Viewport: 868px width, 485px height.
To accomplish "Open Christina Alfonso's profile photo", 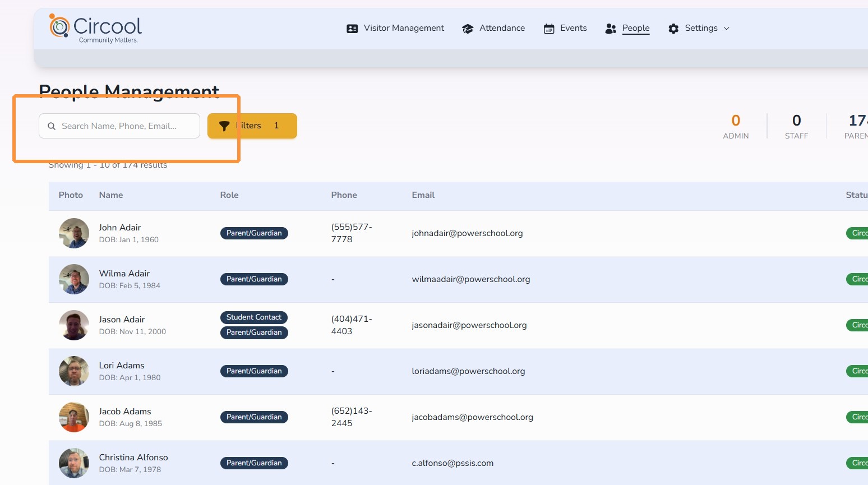I will 74,463.
